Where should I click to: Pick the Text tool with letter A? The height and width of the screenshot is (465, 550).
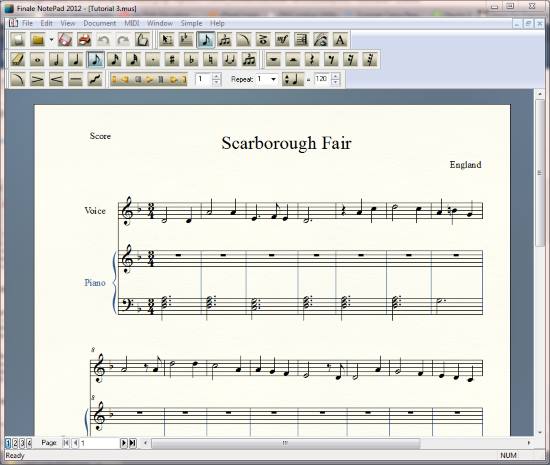(340, 40)
